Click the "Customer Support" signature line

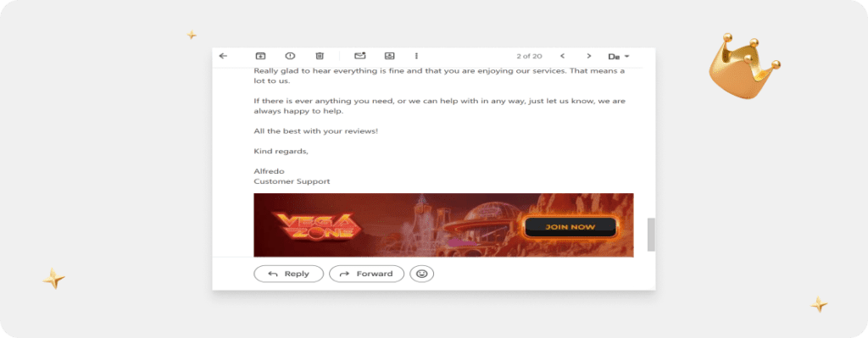(292, 181)
